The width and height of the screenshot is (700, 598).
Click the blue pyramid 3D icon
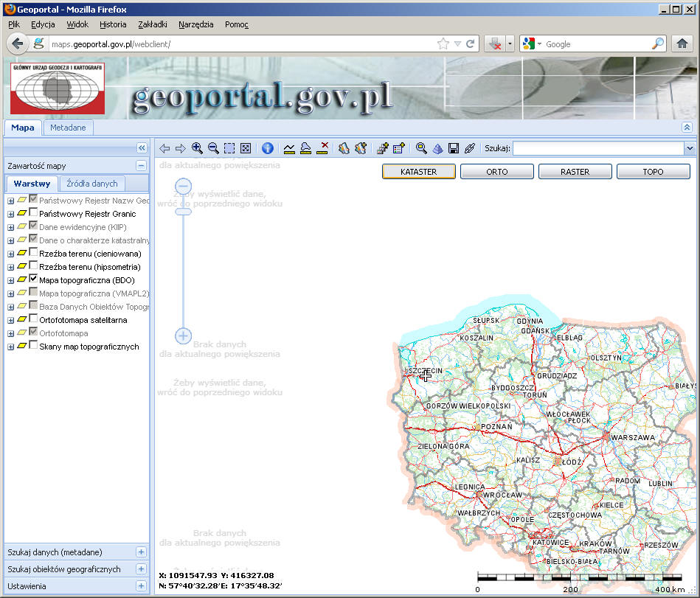point(437,149)
